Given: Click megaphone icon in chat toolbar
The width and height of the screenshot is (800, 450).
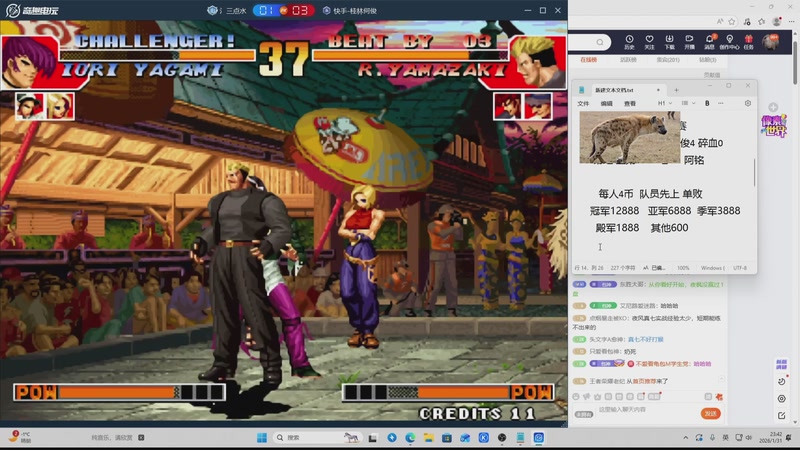Looking at the screenshot, I should [587, 396].
